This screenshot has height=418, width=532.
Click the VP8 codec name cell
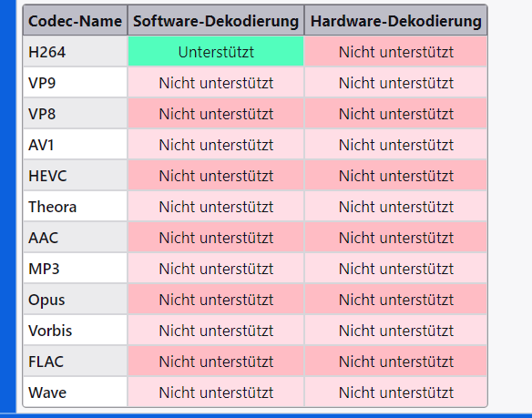75,113
